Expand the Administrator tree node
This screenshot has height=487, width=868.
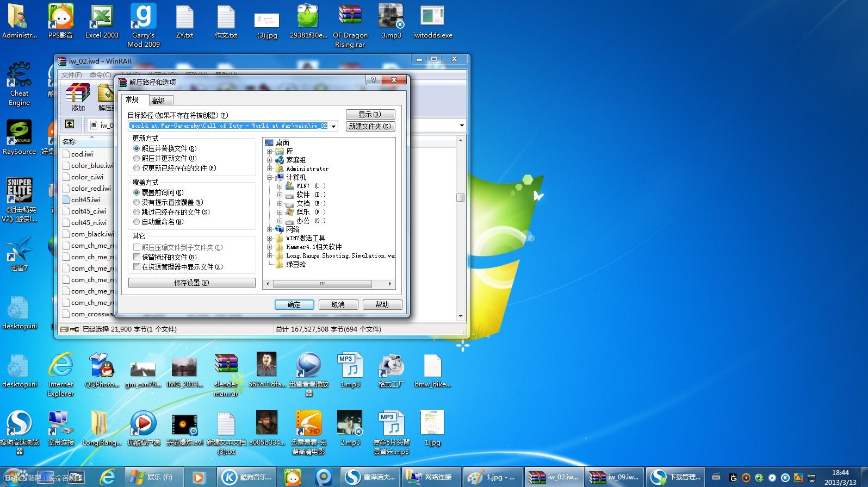point(269,169)
